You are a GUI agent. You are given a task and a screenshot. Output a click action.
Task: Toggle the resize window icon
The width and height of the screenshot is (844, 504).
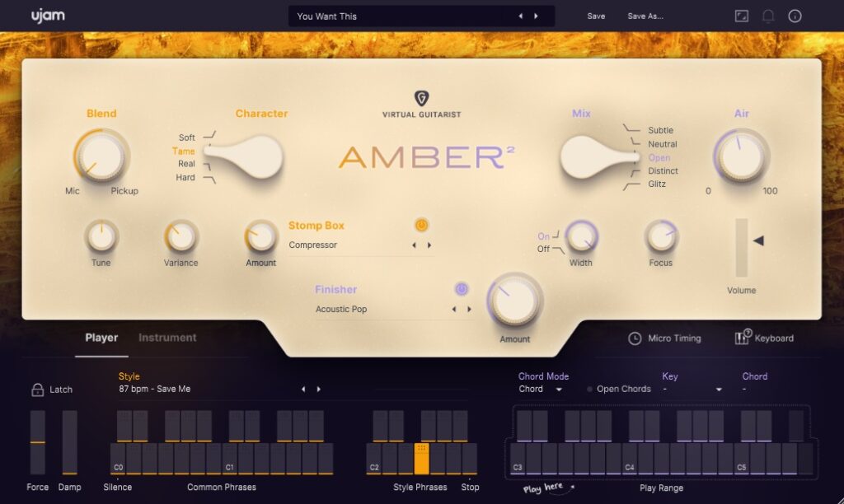pyautogui.click(x=742, y=16)
